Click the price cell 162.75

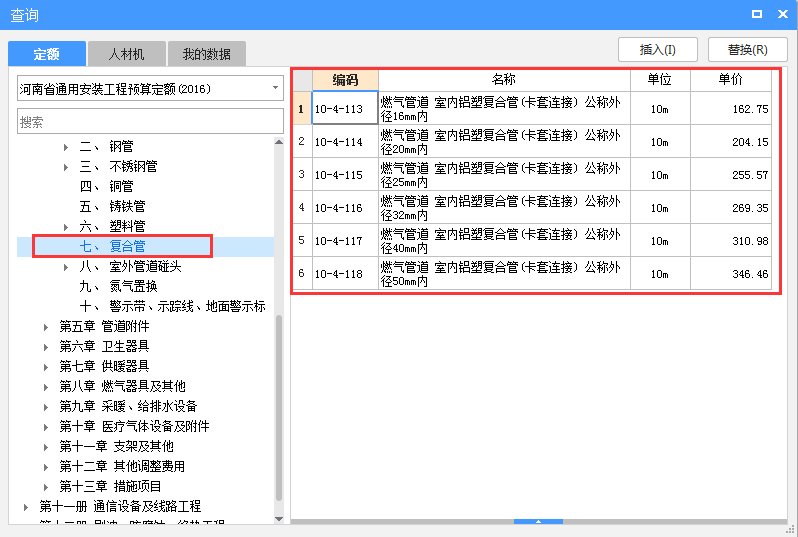[x=731, y=108]
